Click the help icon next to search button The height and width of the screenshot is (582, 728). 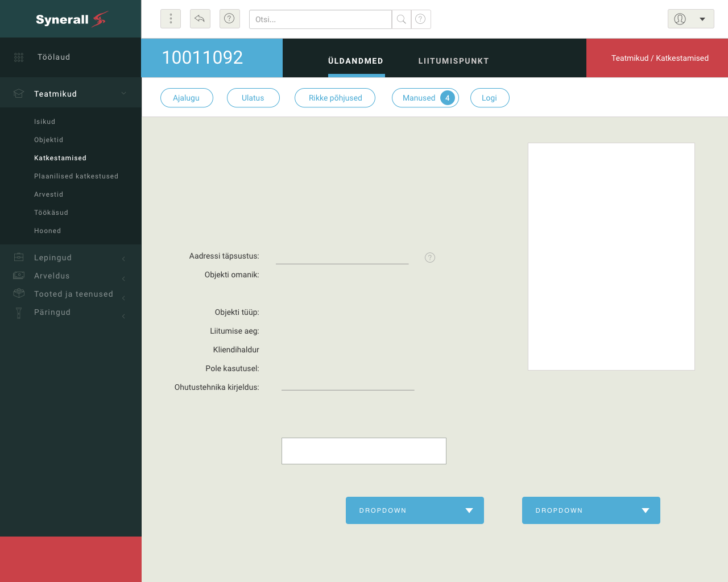[x=420, y=19]
